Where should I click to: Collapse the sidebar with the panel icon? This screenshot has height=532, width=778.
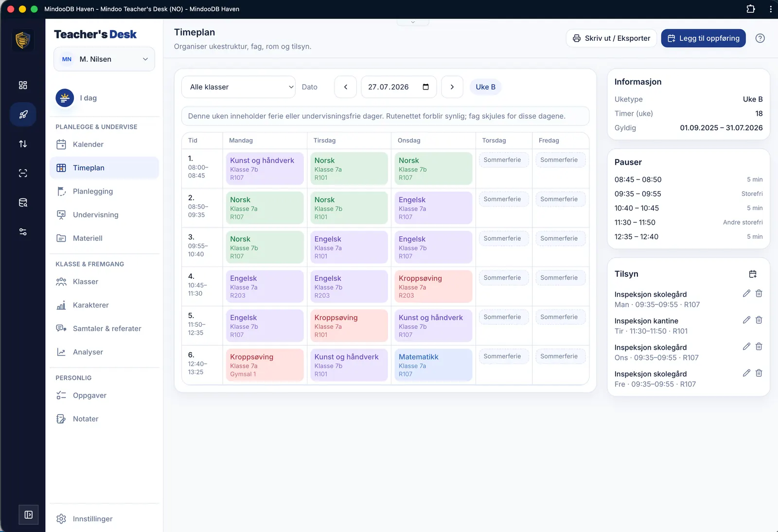[x=29, y=514]
